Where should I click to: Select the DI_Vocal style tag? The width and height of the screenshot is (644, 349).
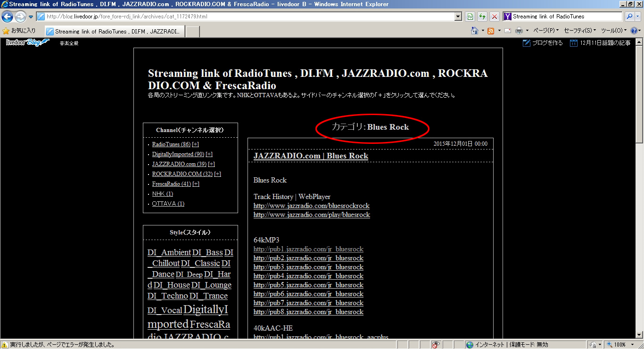tap(165, 311)
